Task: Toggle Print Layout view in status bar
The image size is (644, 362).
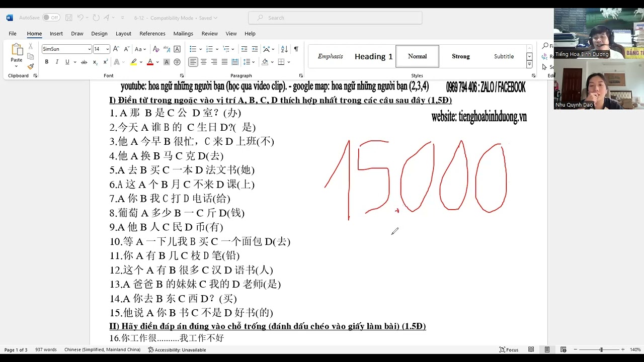Action: [x=547, y=349]
